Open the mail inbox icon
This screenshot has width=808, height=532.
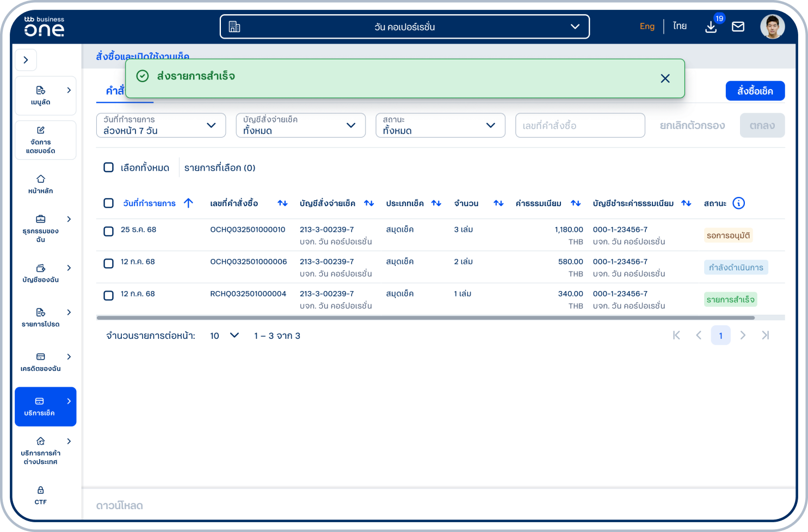[x=738, y=27]
